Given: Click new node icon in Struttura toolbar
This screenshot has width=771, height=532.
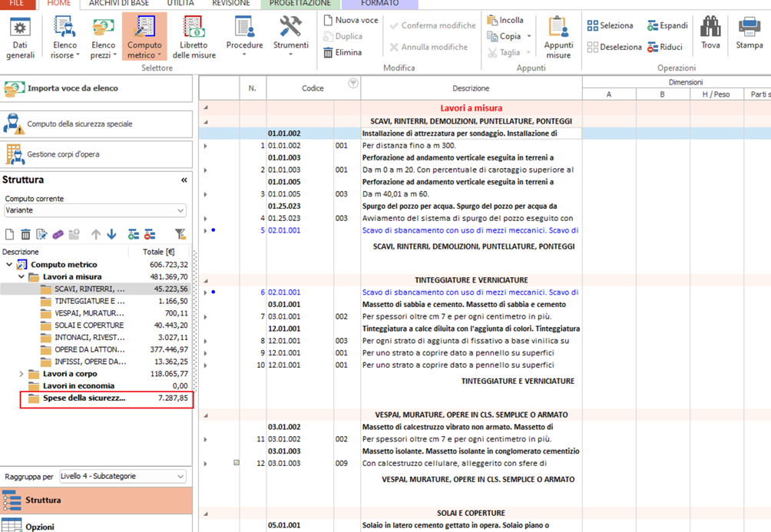Looking at the screenshot, I should tap(10, 235).
